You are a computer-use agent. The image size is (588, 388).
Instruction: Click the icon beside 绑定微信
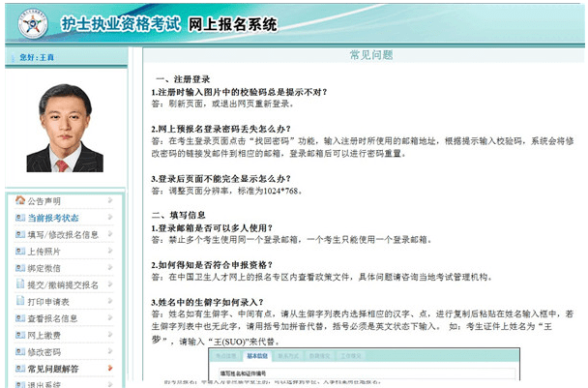20,268
